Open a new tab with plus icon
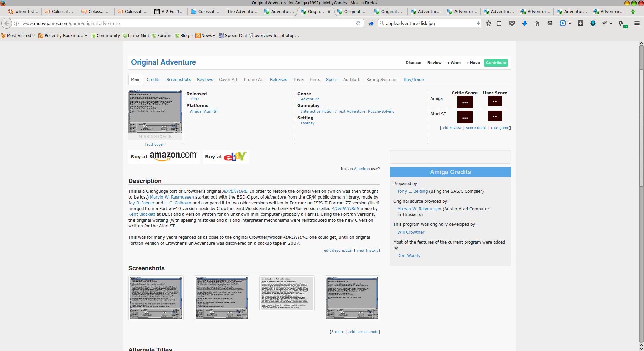644x351 pixels. coord(633,12)
